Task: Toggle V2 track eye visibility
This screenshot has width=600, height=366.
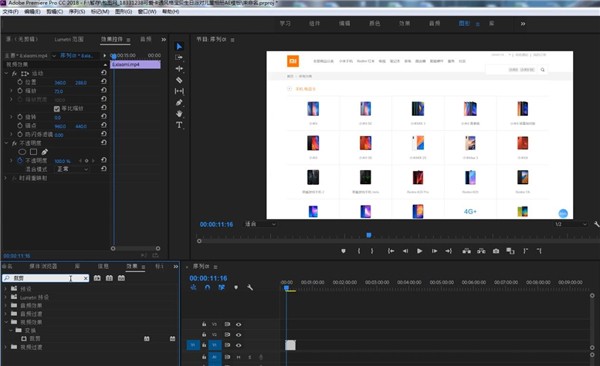Action: 238,335
